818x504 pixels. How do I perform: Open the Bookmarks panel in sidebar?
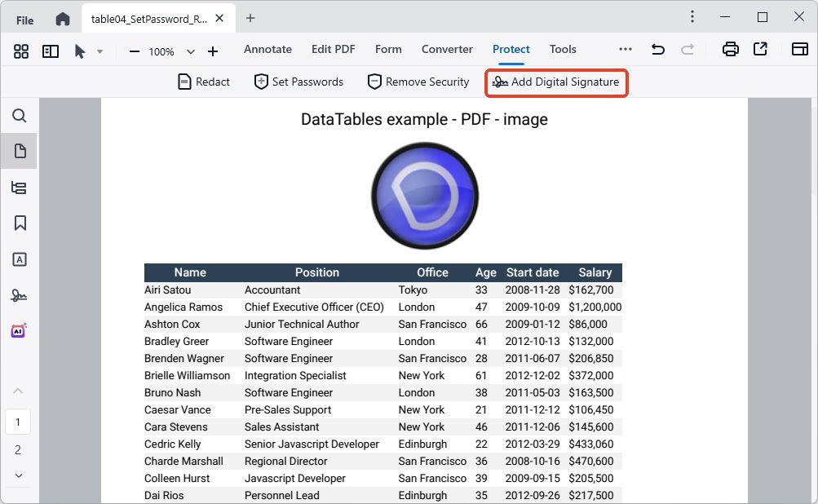click(x=18, y=223)
